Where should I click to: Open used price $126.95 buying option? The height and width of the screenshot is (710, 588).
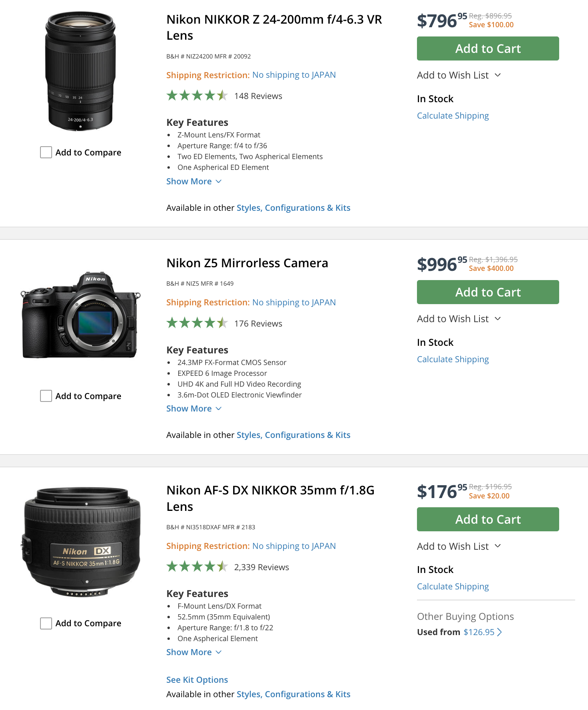pyautogui.click(x=479, y=632)
